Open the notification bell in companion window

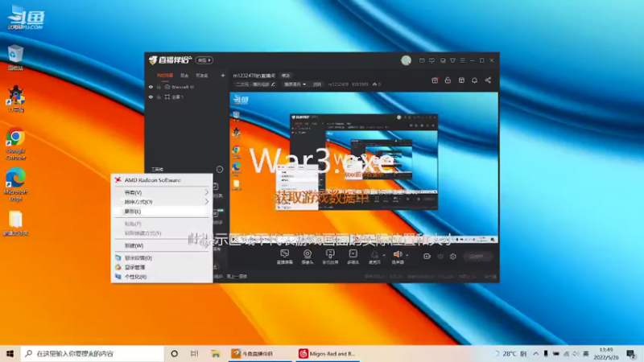coord(474,80)
